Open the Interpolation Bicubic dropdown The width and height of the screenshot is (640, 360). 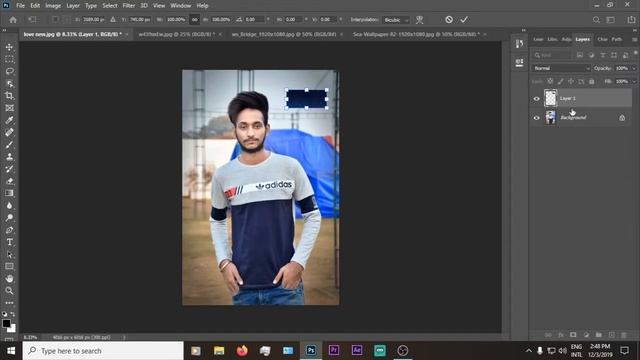pos(396,20)
